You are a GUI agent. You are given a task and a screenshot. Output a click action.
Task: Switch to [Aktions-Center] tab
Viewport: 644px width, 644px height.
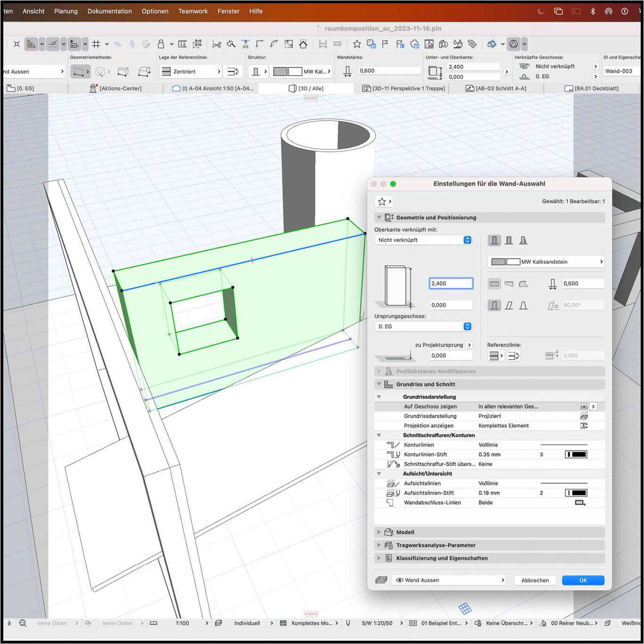click(116, 89)
